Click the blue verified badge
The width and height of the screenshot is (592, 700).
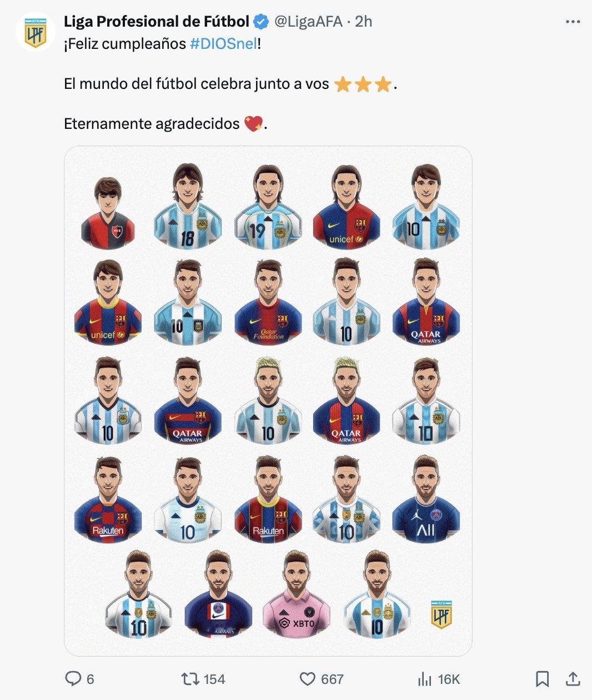[261, 22]
